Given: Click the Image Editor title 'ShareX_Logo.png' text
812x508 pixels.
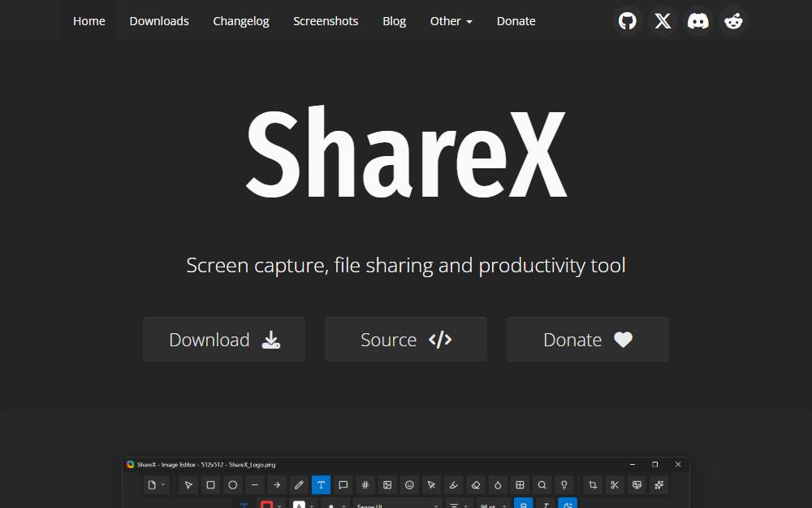Looking at the screenshot, I should coord(253,465).
